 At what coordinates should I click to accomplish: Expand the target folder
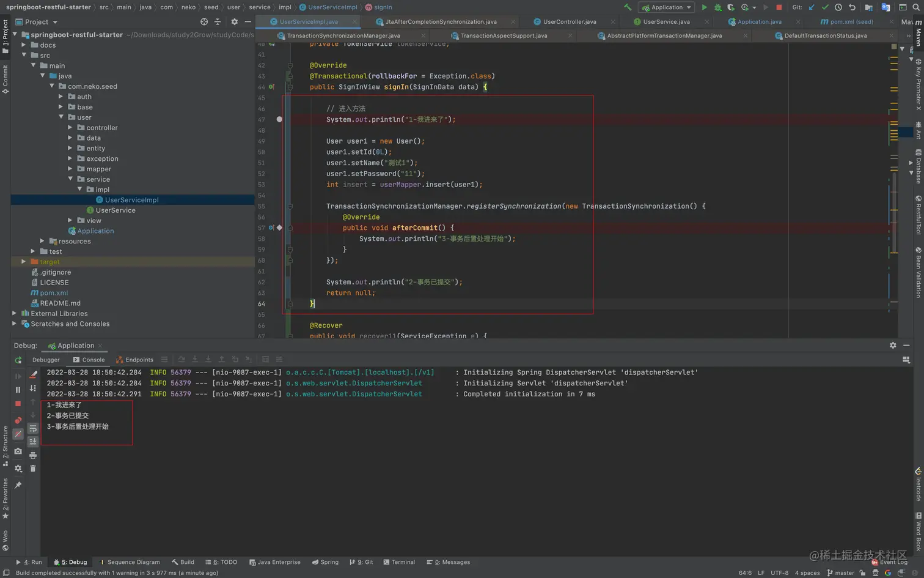coord(24,262)
